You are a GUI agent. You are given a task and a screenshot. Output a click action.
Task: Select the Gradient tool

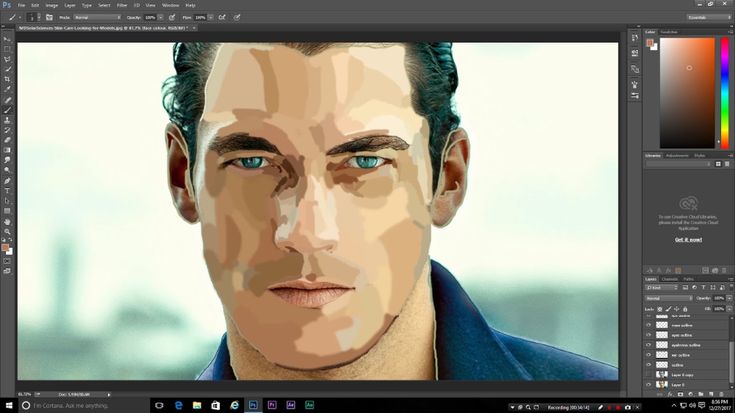point(7,150)
